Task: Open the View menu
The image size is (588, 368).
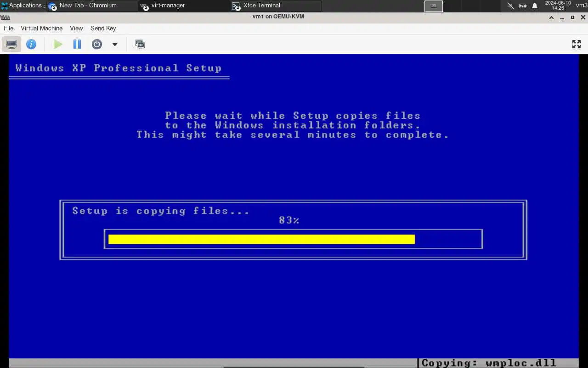Action: tap(76, 28)
